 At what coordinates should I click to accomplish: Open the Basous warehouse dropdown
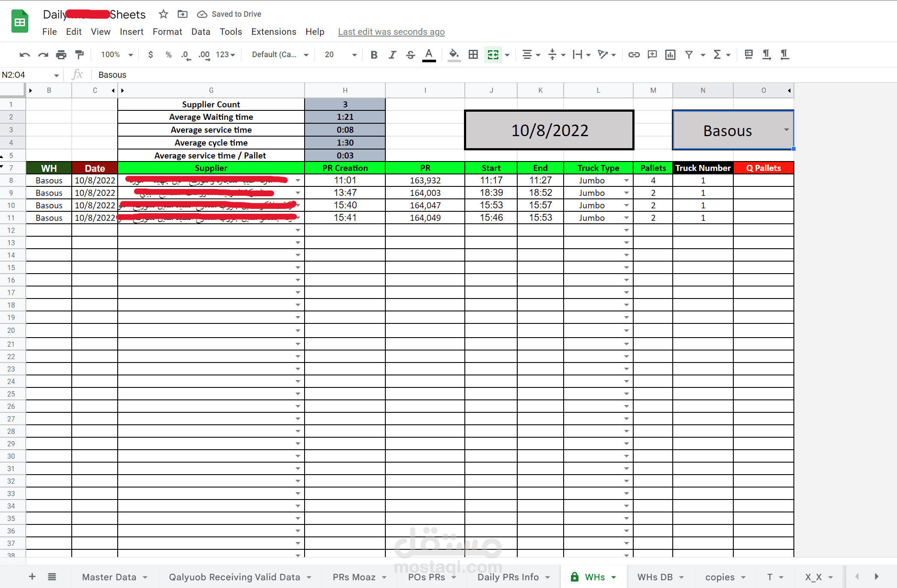point(786,130)
